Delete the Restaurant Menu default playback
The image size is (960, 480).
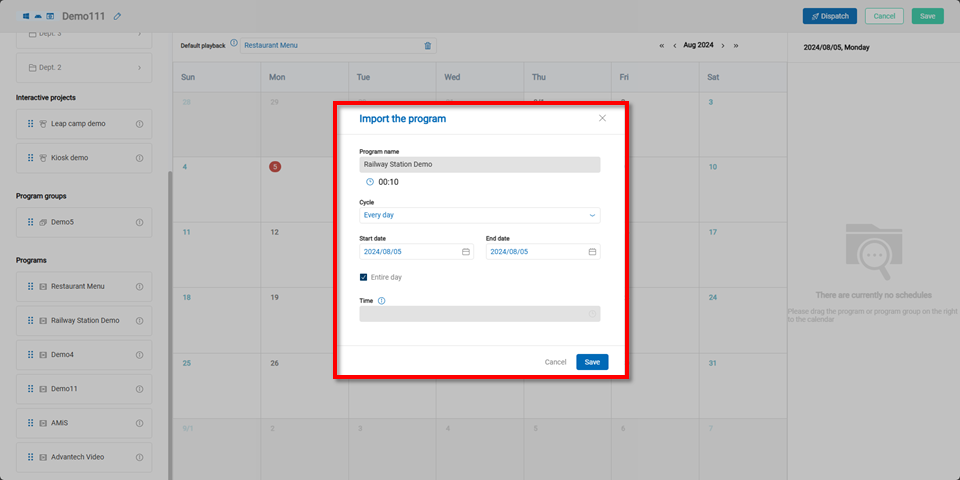click(x=428, y=45)
